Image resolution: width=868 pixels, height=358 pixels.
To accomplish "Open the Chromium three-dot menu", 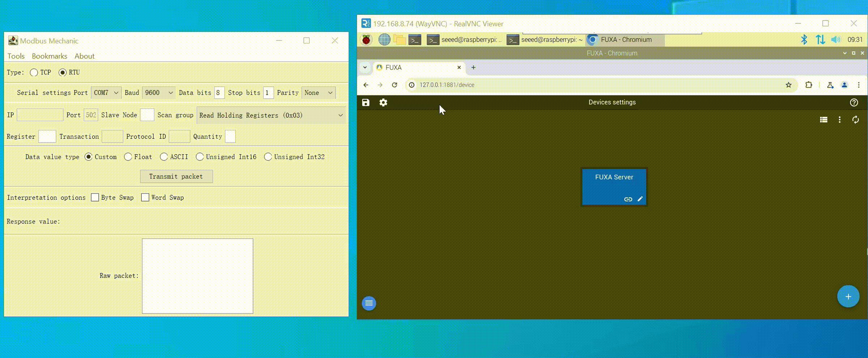I will (859, 85).
